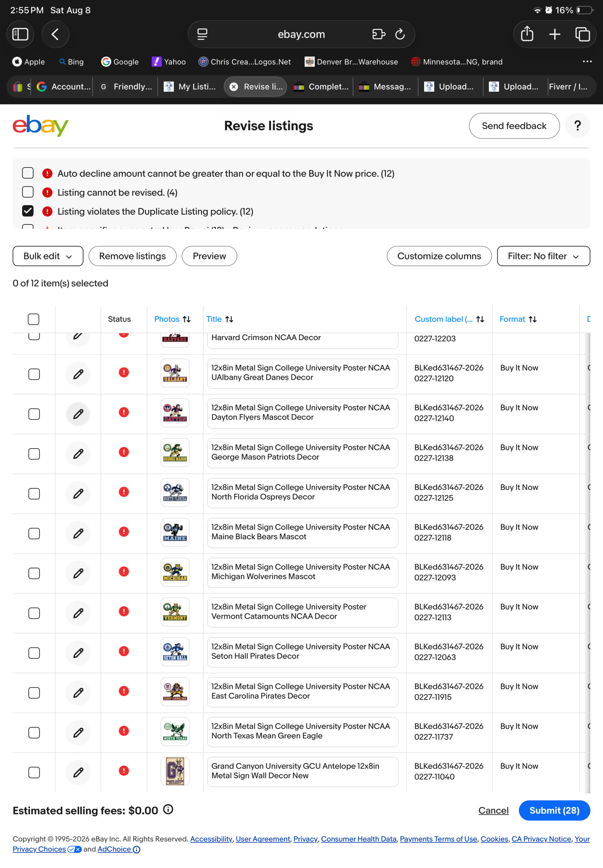603x868 pixels.
Task: Click the eBay logo
Action: [x=40, y=126]
